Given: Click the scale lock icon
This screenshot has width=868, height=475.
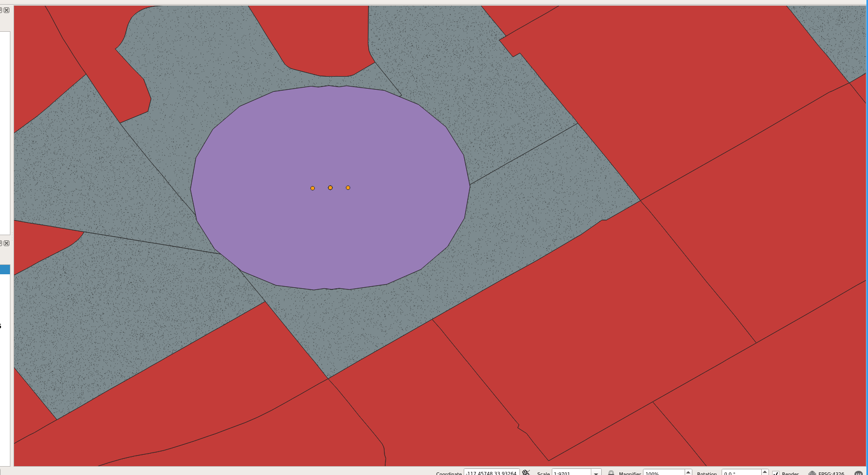Looking at the screenshot, I should click(611, 473).
